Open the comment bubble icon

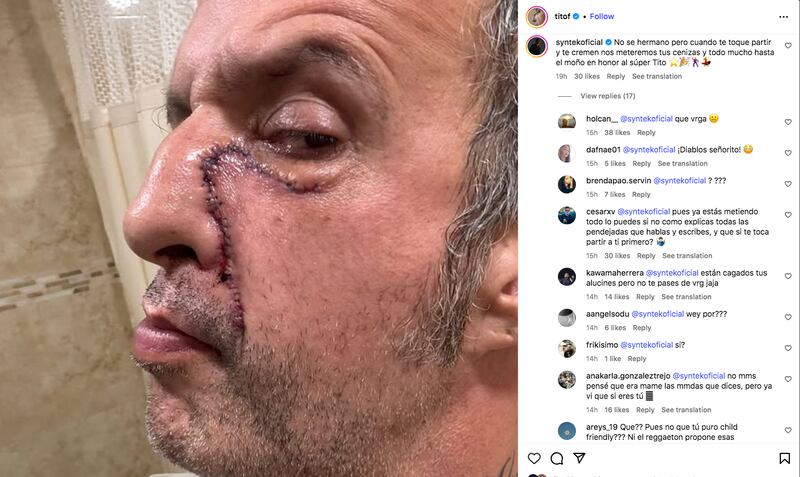click(557, 458)
